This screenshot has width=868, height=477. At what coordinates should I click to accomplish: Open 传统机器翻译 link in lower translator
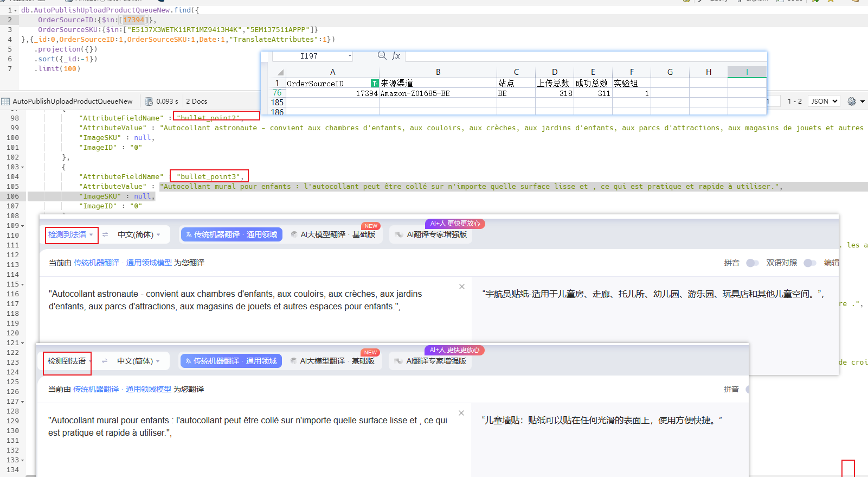point(96,389)
